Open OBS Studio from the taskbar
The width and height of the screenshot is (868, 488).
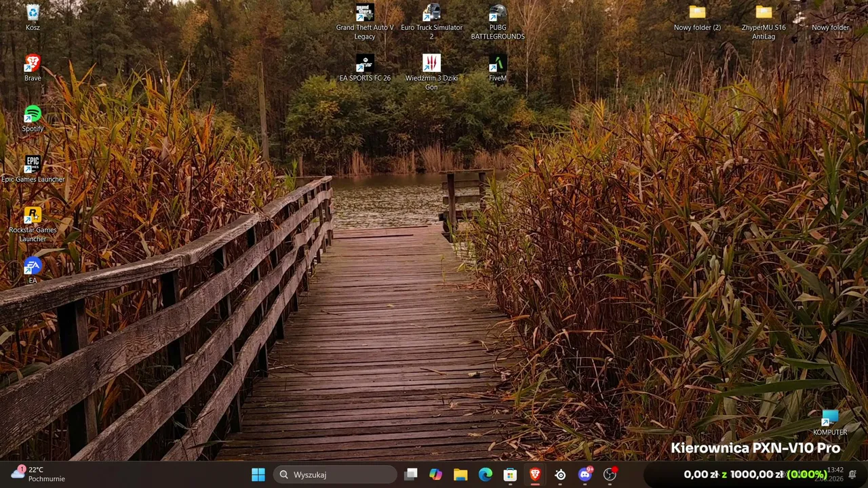pyautogui.click(x=610, y=474)
